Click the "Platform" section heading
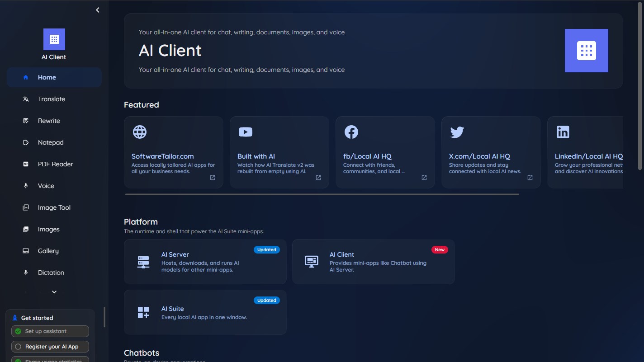The image size is (644, 362). [x=141, y=222]
